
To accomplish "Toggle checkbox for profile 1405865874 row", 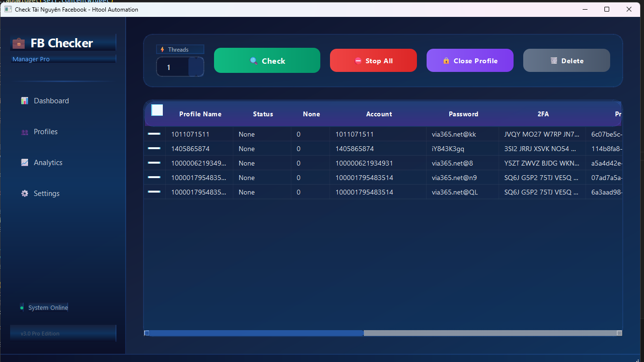I will coord(154,148).
